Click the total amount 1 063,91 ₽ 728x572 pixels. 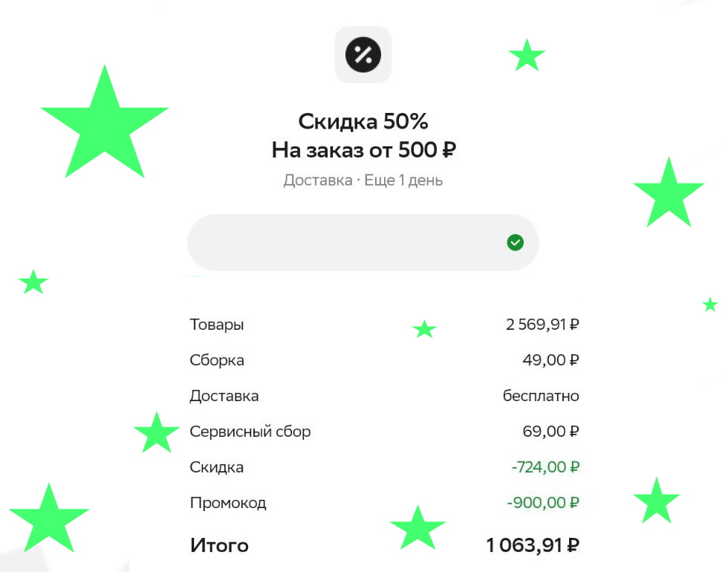click(533, 546)
